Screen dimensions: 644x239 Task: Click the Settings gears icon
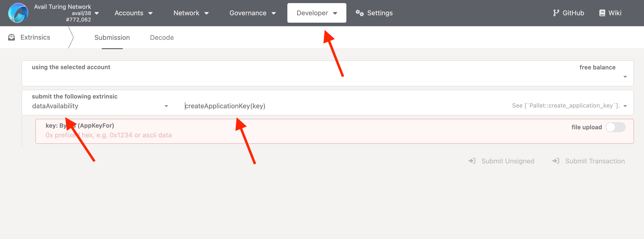click(x=360, y=13)
